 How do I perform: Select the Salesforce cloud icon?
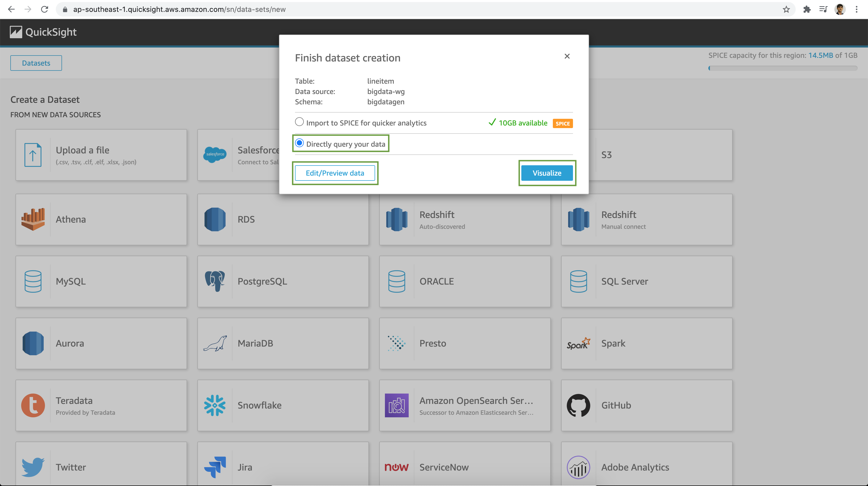(215, 155)
